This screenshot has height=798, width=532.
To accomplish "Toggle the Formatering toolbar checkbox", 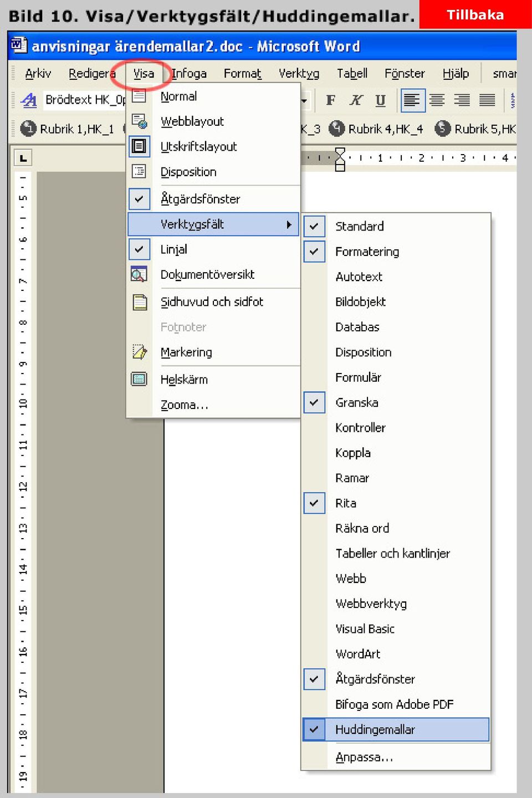I will [x=314, y=252].
